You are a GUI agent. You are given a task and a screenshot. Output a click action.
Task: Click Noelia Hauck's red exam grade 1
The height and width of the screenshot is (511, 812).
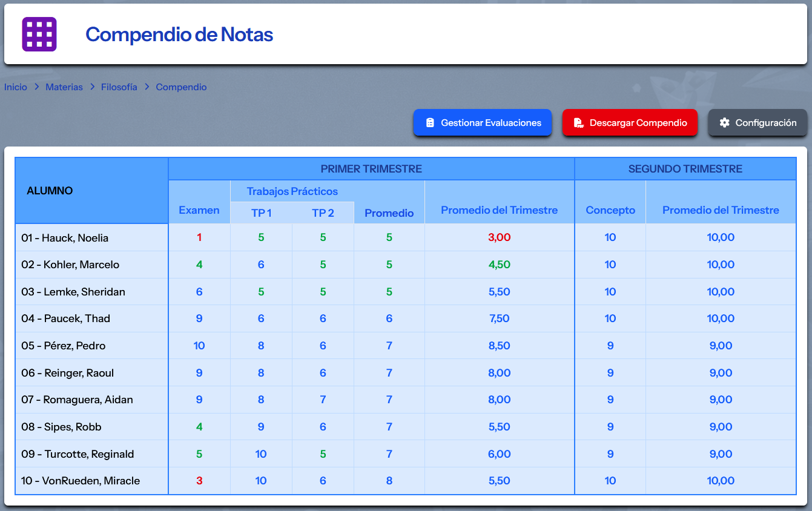coord(199,237)
